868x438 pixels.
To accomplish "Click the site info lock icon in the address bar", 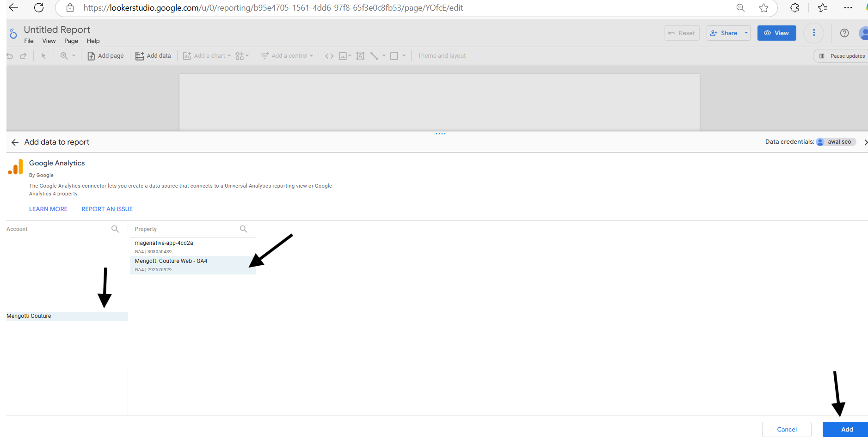I will tap(70, 8).
